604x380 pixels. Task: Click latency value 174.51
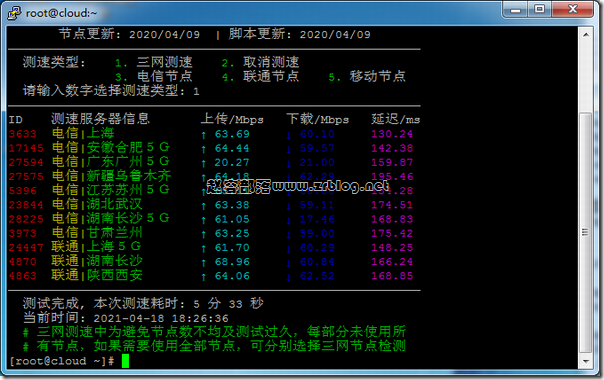392,205
